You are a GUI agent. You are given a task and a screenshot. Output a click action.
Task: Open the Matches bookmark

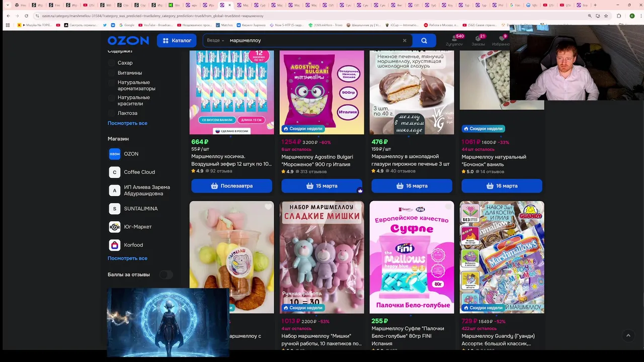(x=224, y=25)
